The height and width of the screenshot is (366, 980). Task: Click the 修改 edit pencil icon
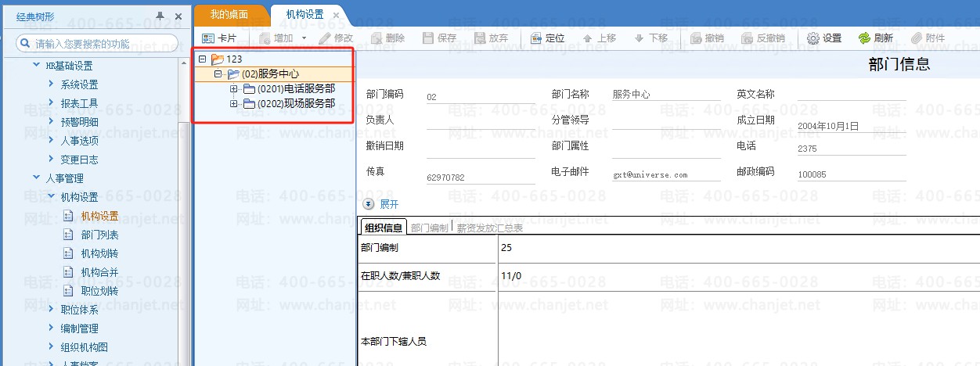click(x=324, y=38)
